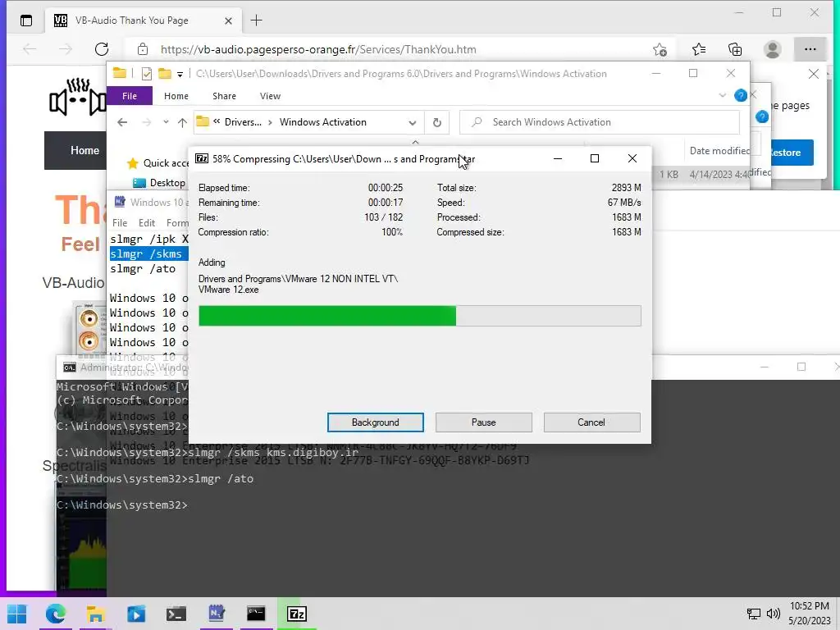Open the Windows Start menu
This screenshot has height=630, width=840.
tap(16, 614)
